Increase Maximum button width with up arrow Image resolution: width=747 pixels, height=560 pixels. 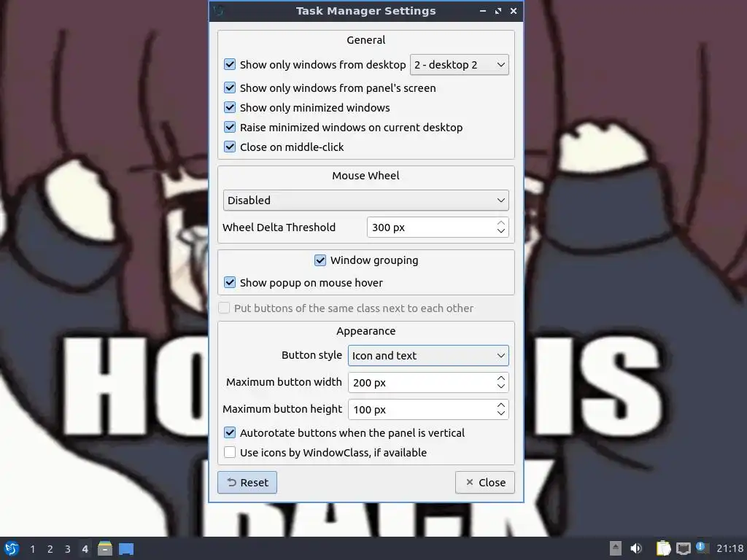[500, 378]
